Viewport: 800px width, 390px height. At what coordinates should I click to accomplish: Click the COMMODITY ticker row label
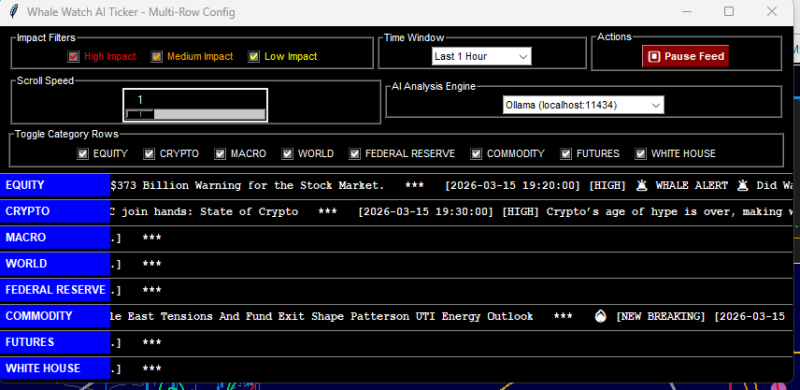55,316
